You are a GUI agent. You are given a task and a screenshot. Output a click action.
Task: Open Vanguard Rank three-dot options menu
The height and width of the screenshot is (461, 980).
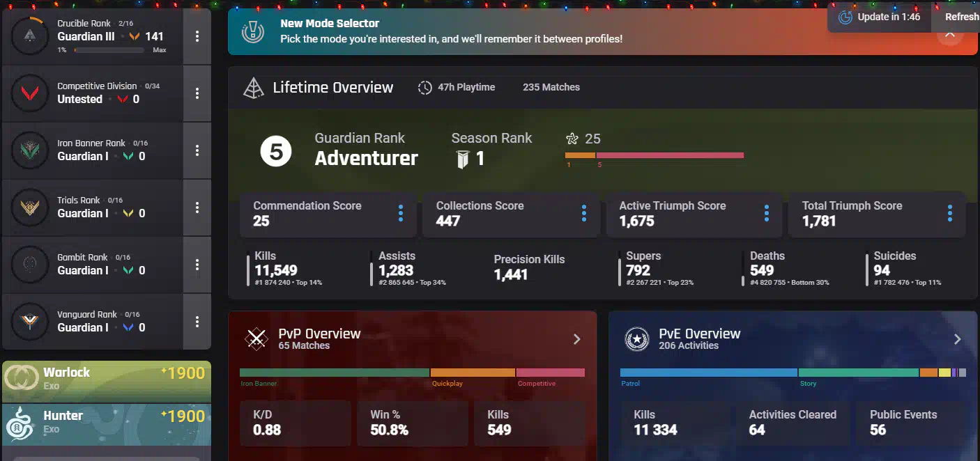[197, 322]
